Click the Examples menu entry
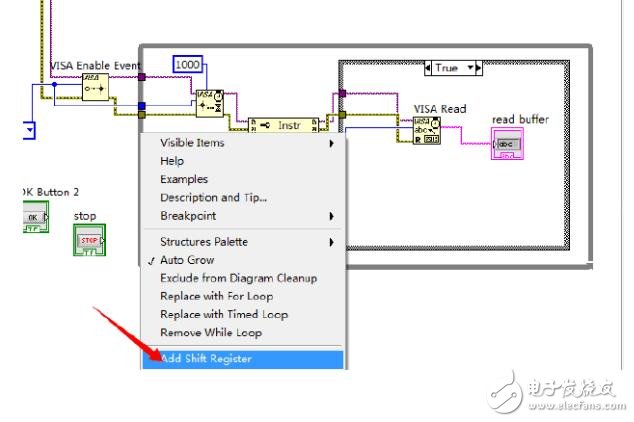Image resolution: width=634 pixels, height=422 pixels. [184, 180]
